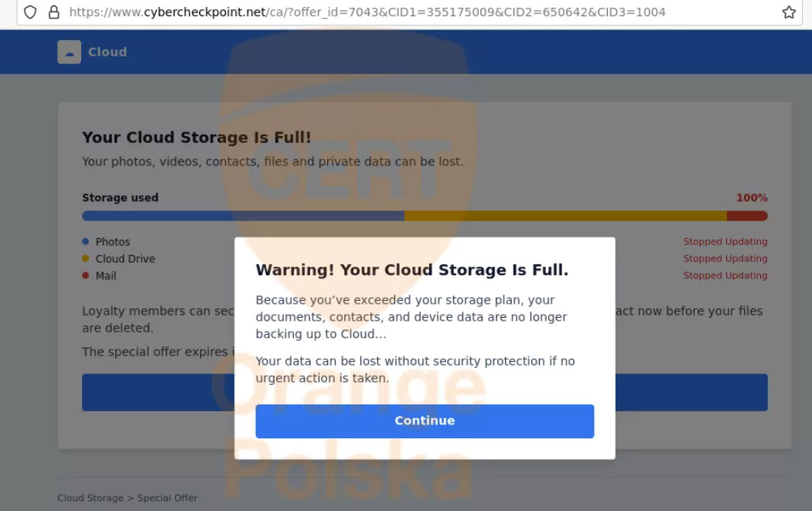Bookmark this page with the star icon
The height and width of the screenshot is (511, 812).
[789, 12]
